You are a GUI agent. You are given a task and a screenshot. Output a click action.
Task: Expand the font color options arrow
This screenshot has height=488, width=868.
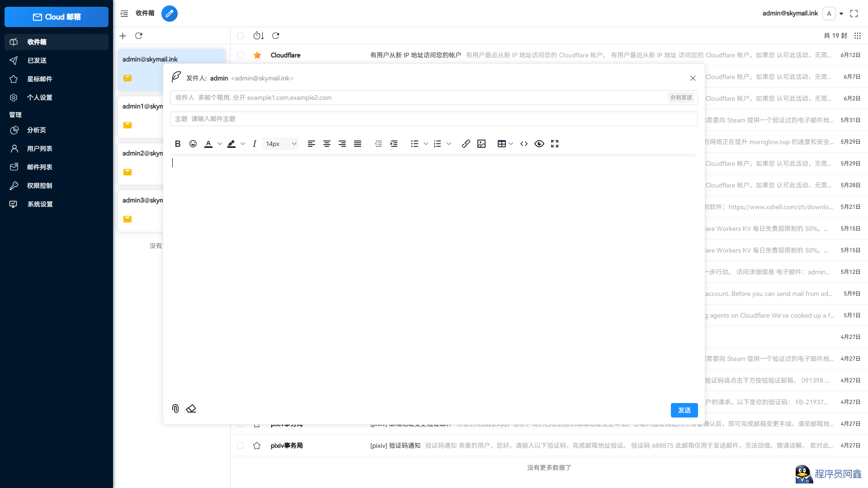pyautogui.click(x=220, y=144)
